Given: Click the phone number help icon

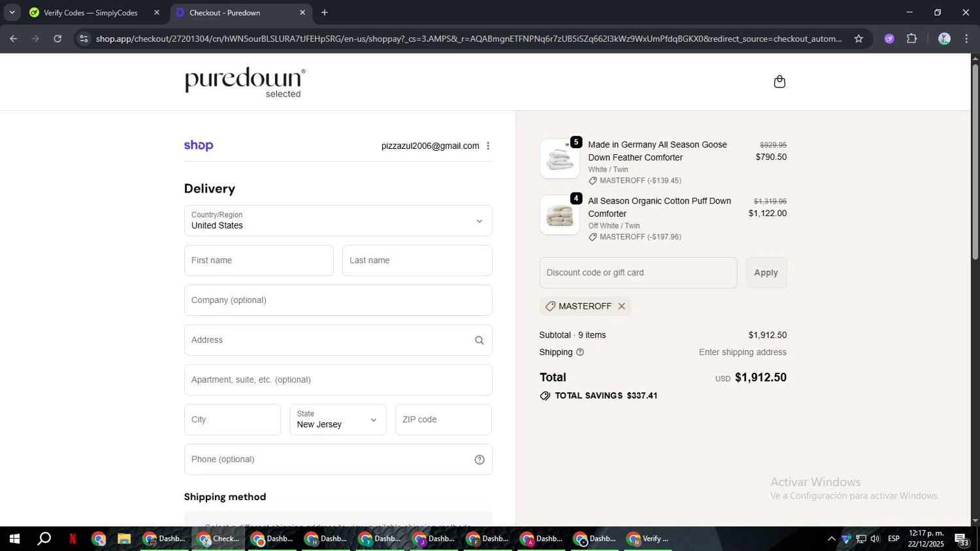Looking at the screenshot, I should point(480,460).
